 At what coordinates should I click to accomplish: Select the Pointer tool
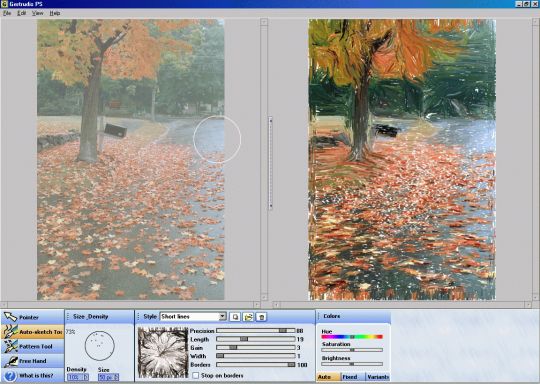[32, 317]
